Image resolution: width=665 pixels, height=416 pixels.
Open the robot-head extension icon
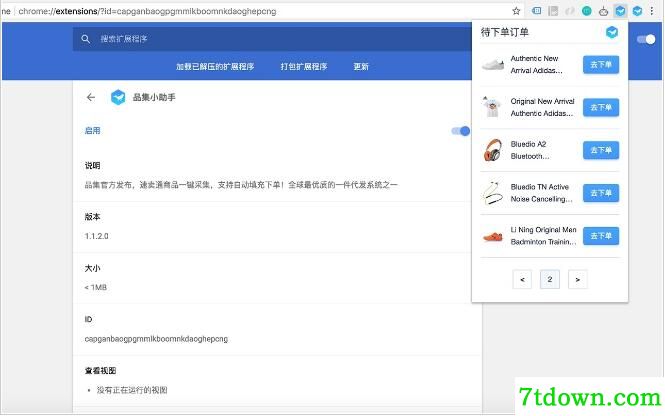[x=603, y=11]
